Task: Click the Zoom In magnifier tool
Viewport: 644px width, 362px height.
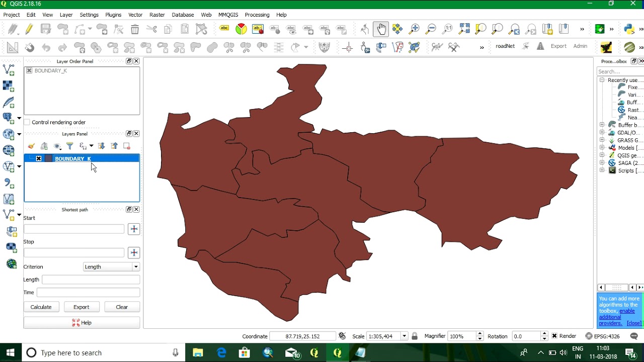Action: (414, 29)
